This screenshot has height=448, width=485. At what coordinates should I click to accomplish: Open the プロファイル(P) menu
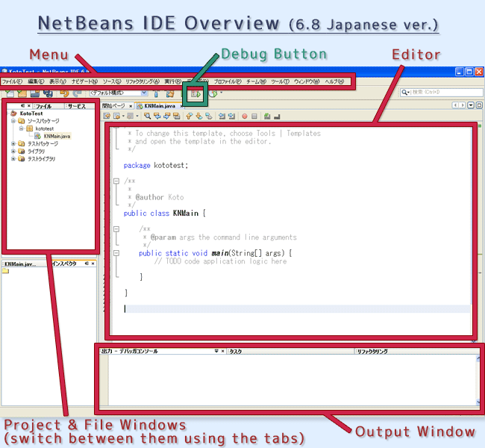tap(228, 81)
